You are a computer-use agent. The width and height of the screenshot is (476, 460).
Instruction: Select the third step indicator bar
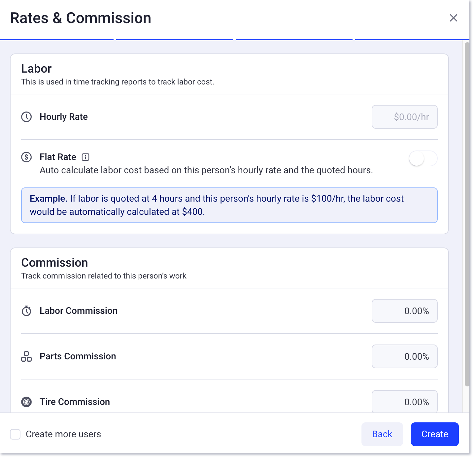294,40
